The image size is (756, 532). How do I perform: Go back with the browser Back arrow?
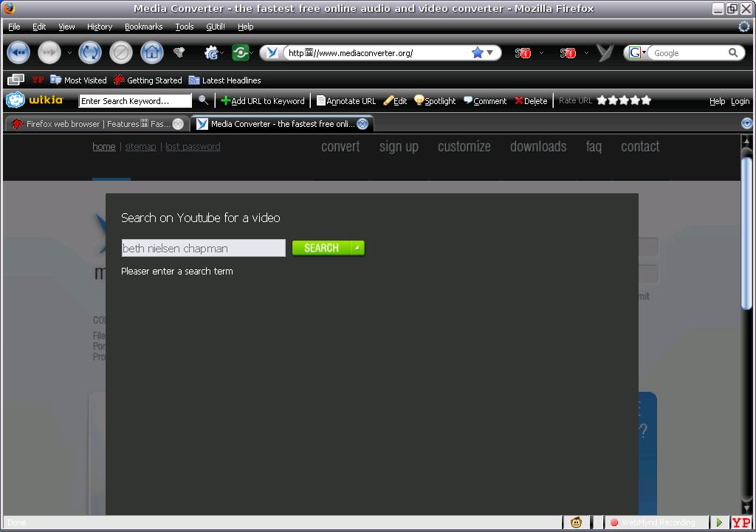point(18,52)
